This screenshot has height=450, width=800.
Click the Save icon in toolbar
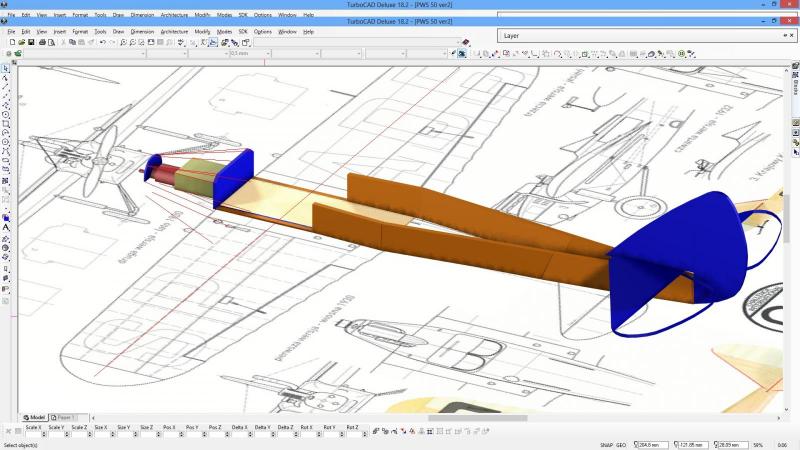coord(31,42)
